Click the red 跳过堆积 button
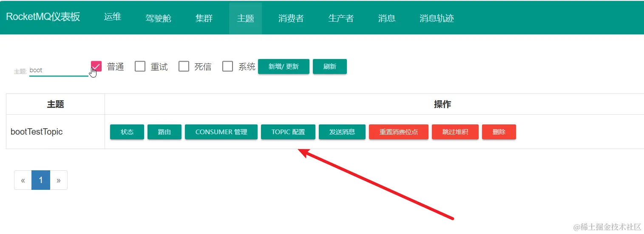The height and width of the screenshot is (234, 644). tap(455, 132)
